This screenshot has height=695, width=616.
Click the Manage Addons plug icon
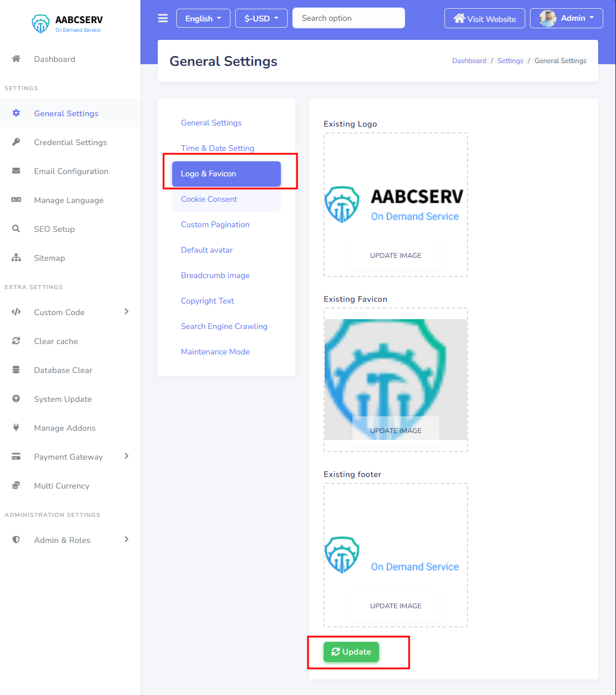tap(16, 427)
